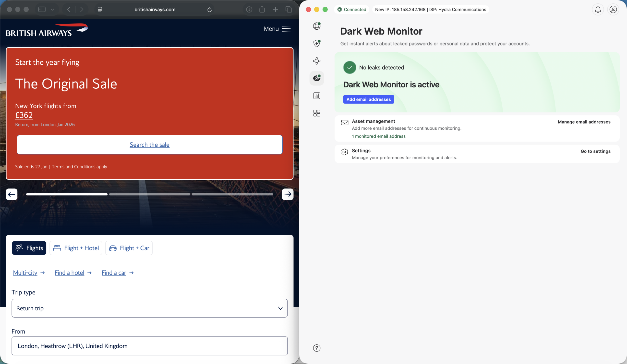Show next carousel slide arrow

[287, 194]
